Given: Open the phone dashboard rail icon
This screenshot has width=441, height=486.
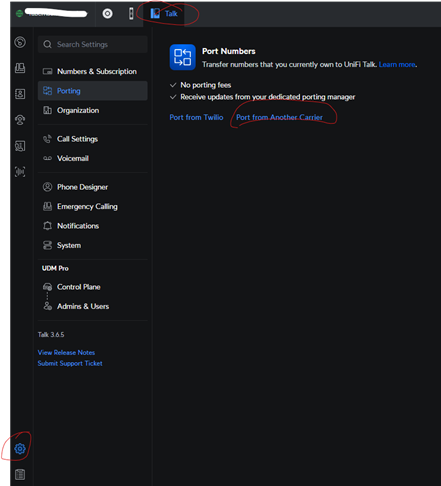Looking at the screenshot, I should point(20,42).
